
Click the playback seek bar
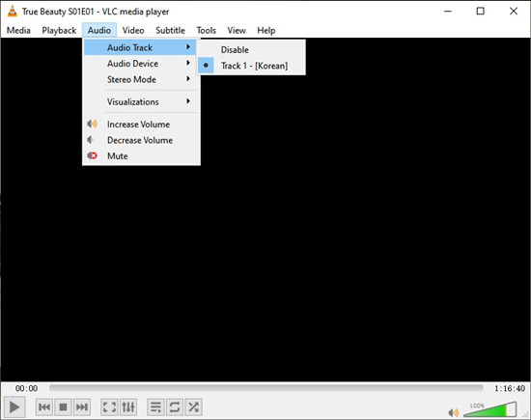[266, 388]
